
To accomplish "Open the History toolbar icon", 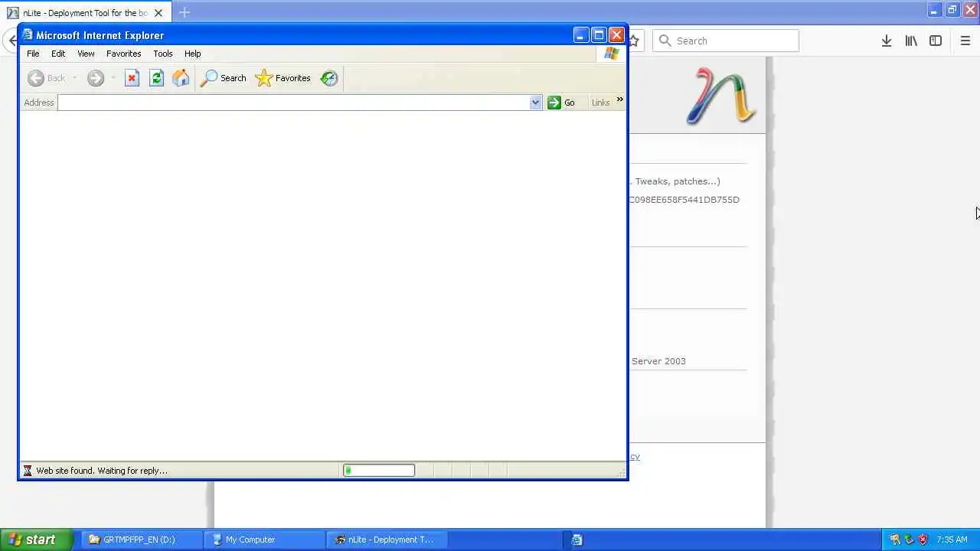I will tap(329, 78).
